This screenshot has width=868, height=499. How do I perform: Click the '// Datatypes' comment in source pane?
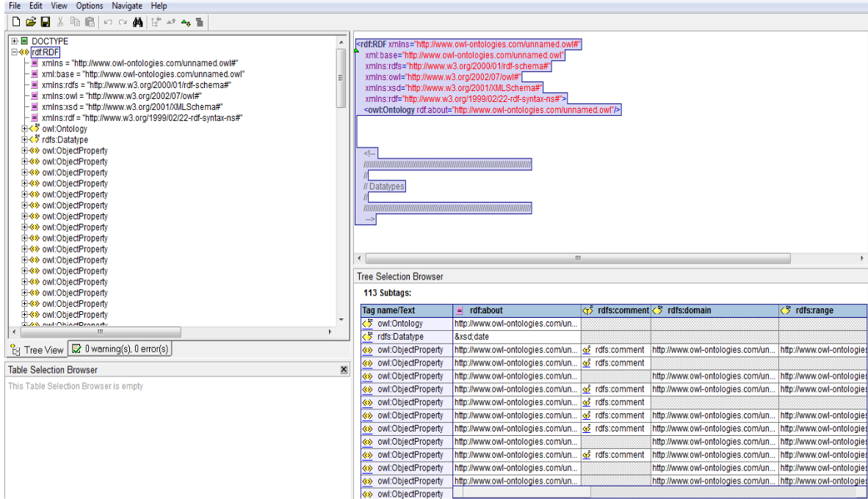coord(384,186)
